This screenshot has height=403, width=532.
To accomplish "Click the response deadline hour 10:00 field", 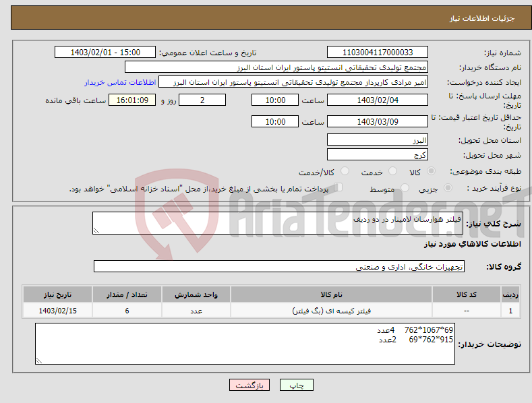I will (275, 100).
